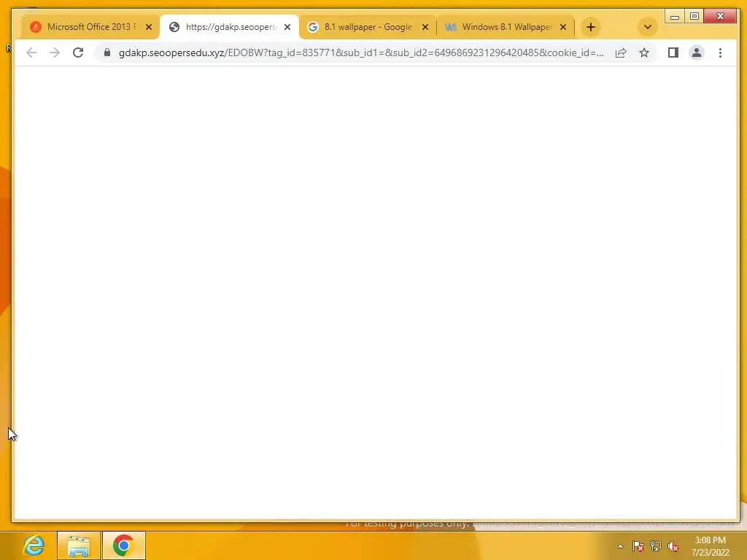
Task: Click the Chrome taskbar icon
Action: point(123,545)
